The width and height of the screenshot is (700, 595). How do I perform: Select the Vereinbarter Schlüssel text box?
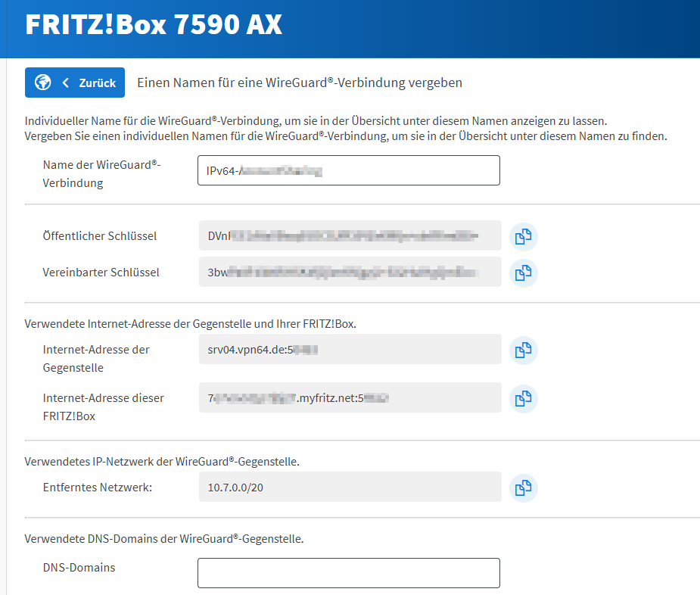click(x=350, y=273)
